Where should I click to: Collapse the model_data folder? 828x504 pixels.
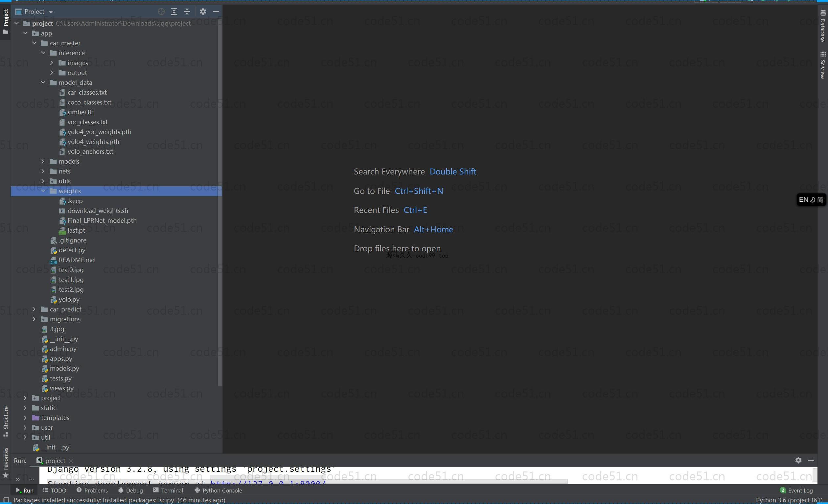click(43, 82)
